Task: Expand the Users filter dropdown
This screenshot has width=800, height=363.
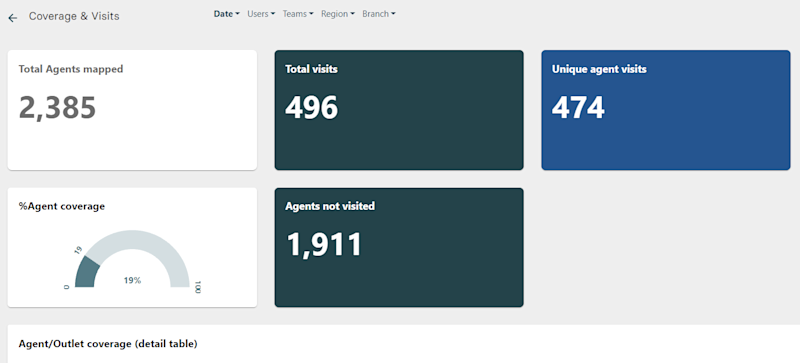Action: (x=261, y=14)
